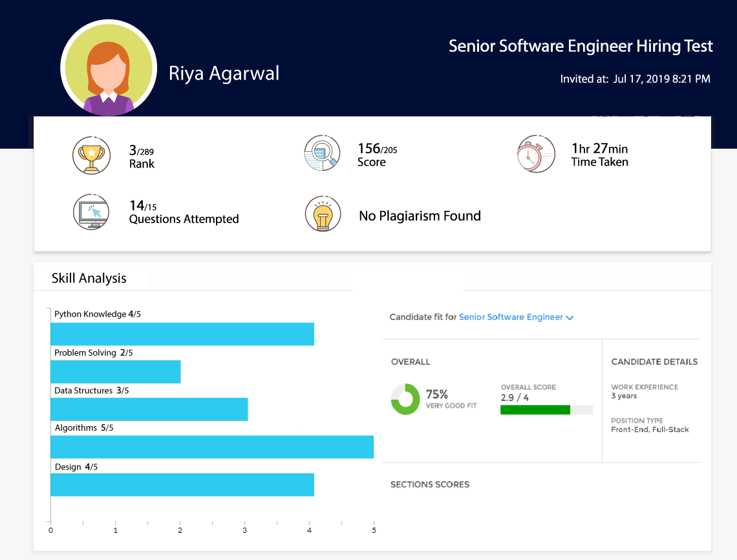The image size is (737, 560).
Task: Click the lightbulb plagiarism icon
Action: point(322,214)
